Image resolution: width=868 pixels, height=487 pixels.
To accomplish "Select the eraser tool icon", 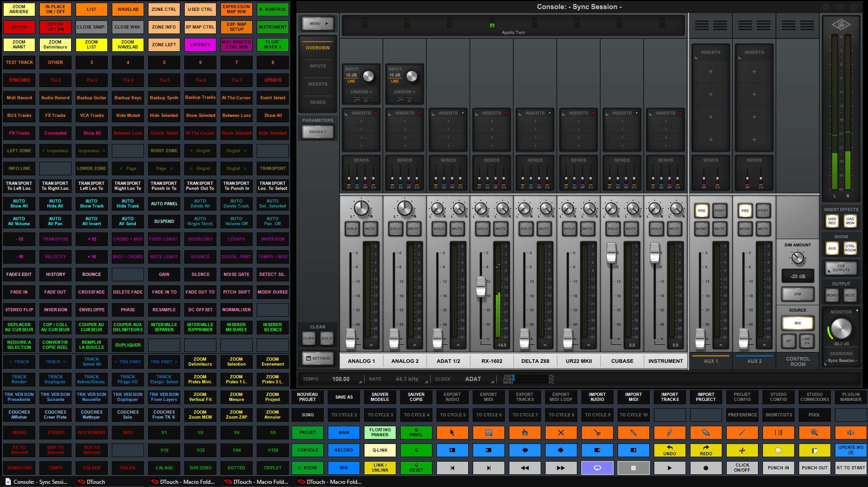I will [x=706, y=433].
